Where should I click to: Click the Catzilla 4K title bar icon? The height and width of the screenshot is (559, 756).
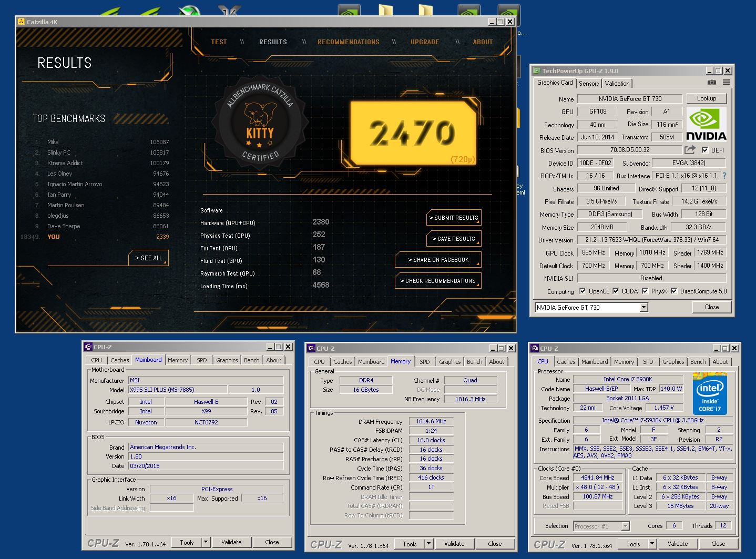[21, 22]
